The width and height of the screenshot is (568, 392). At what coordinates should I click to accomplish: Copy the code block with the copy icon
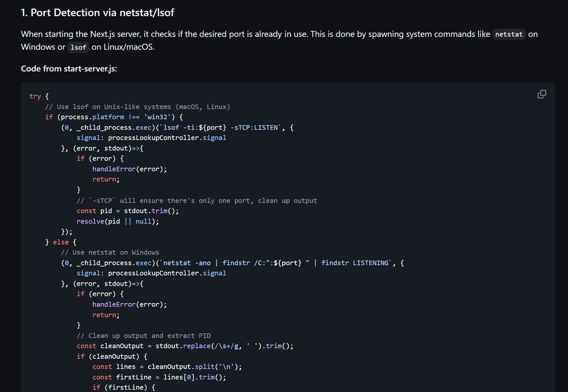point(542,94)
